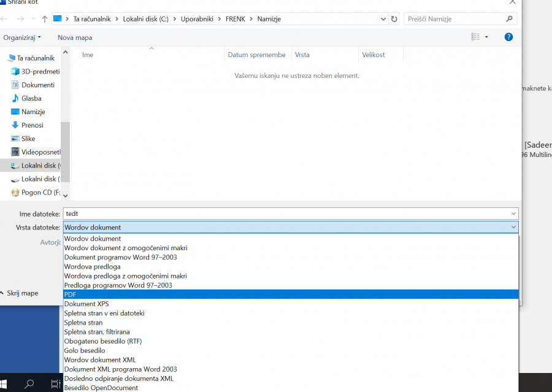Click the Windows taskbar search icon
Viewport: 552px width, 392px height.
(29, 384)
